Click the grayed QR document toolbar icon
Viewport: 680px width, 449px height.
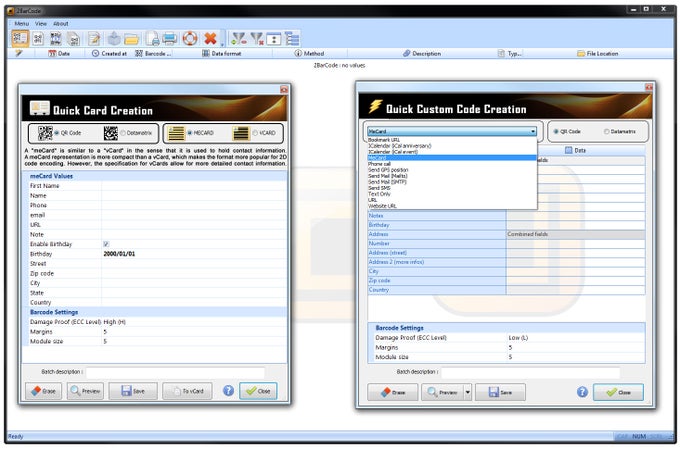73,39
